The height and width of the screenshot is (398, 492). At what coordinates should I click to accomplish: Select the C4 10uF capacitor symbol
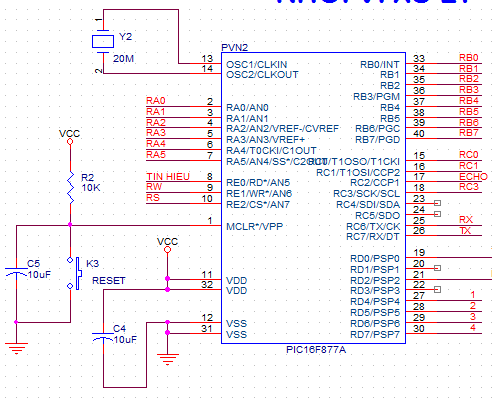(x=103, y=336)
